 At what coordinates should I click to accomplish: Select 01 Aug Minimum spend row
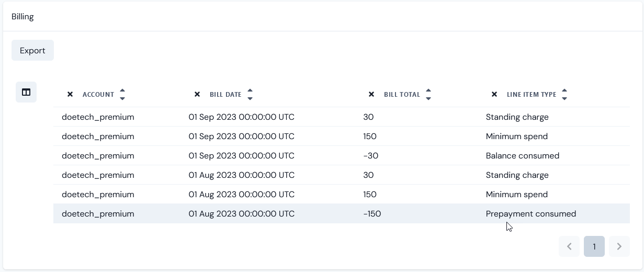point(342,194)
